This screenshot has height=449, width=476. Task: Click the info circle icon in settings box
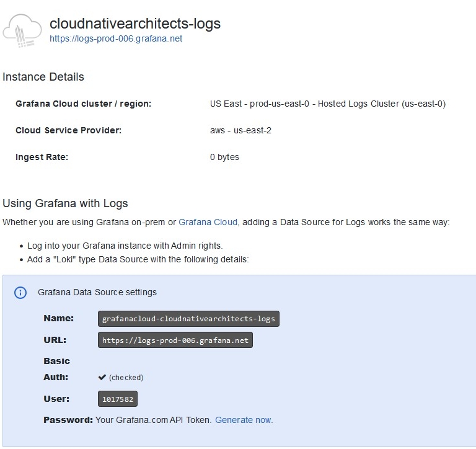coord(20,293)
